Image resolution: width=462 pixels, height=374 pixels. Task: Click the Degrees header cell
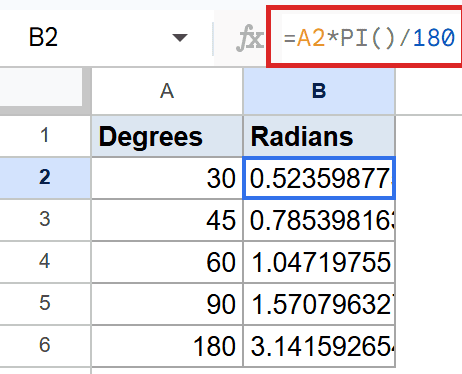coord(167,136)
